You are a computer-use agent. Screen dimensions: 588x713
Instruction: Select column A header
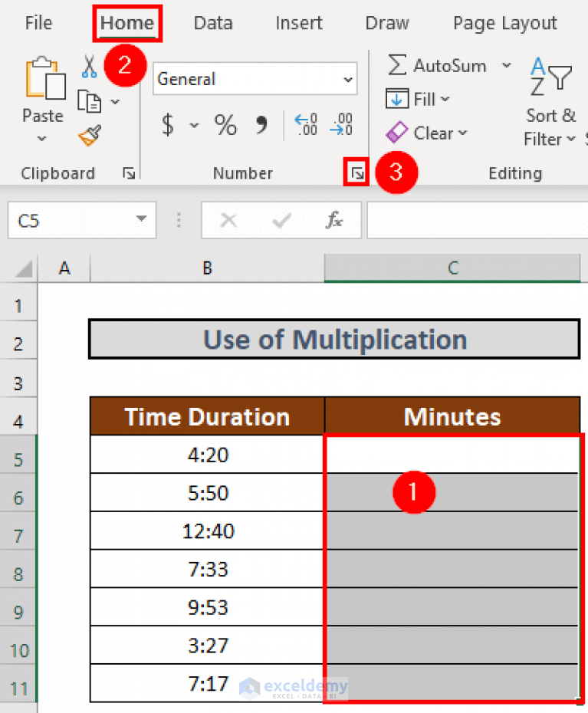point(64,268)
